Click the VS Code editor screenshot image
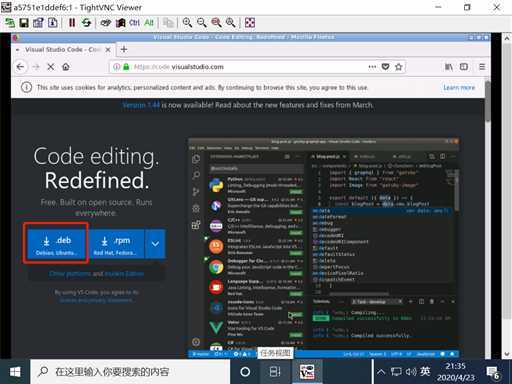The height and width of the screenshot is (384, 512). point(324,248)
